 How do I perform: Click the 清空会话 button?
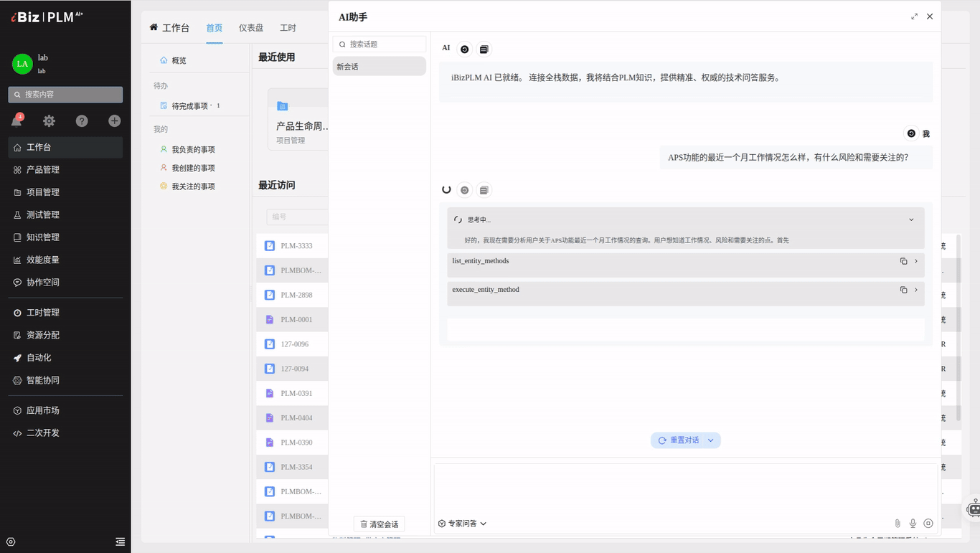pos(379,524)
